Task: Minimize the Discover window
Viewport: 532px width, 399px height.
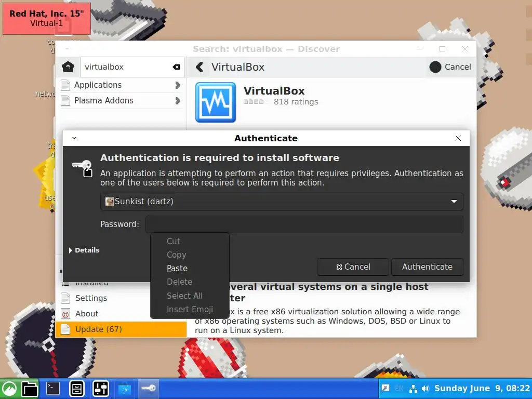Action: click(x=420, y=49)
